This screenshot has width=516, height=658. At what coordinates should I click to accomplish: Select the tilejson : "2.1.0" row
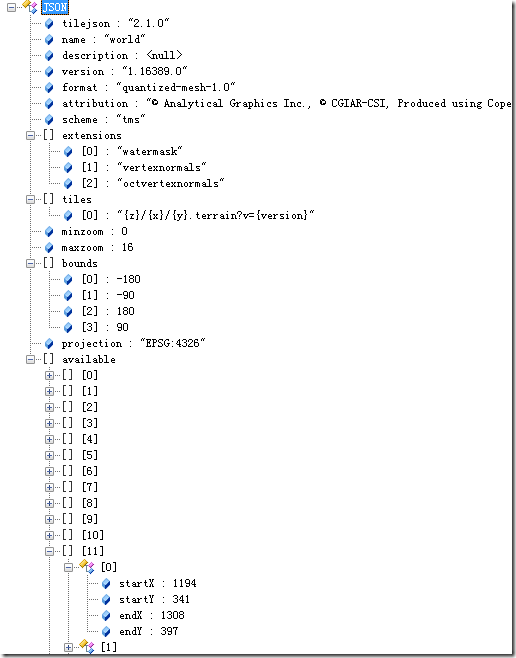tap(115, 24)
